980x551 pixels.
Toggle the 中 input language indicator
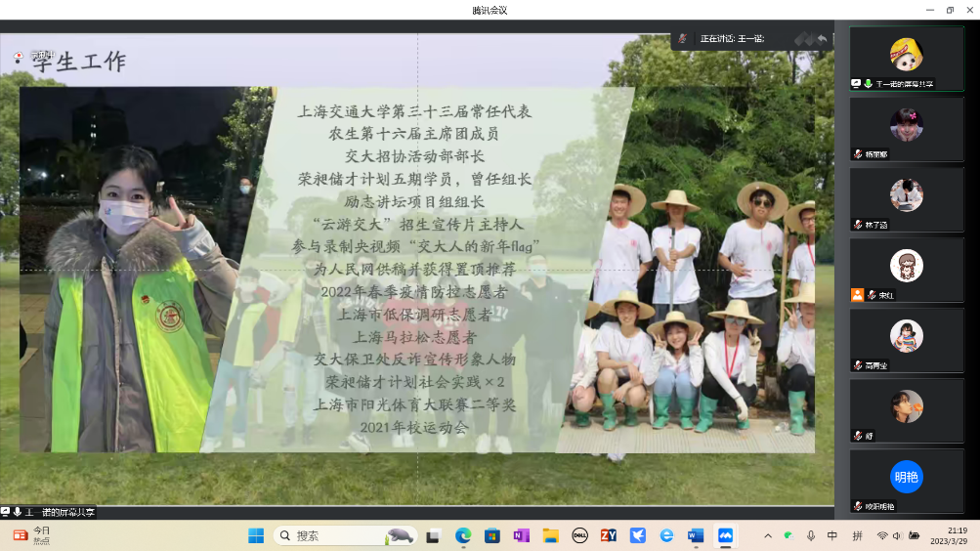point(832,535)
